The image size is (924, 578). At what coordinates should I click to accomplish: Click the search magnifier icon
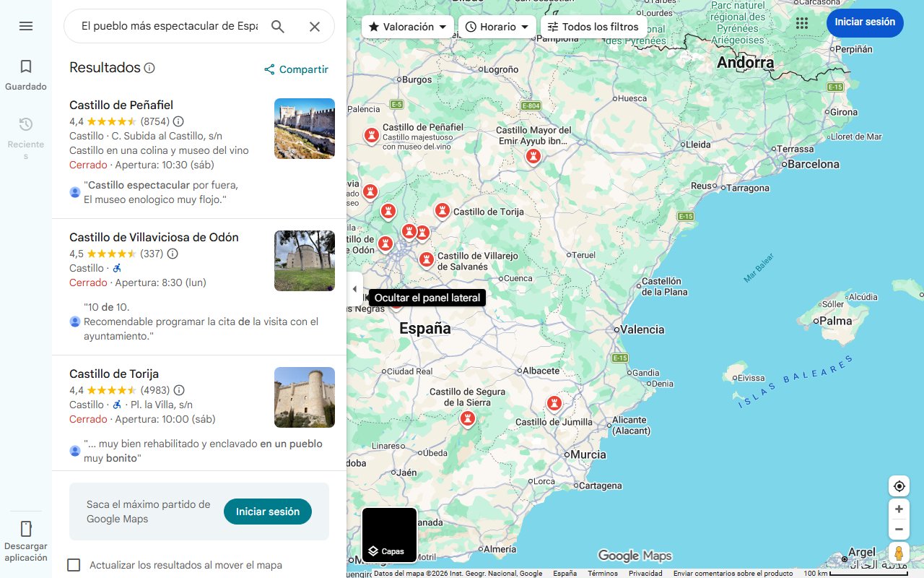278,25
